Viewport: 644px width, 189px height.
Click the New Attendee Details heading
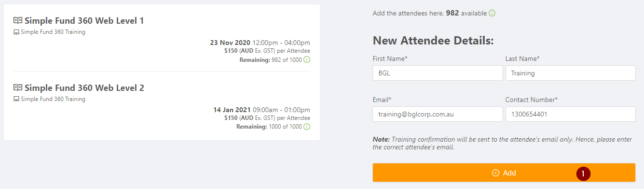(433, 41)
